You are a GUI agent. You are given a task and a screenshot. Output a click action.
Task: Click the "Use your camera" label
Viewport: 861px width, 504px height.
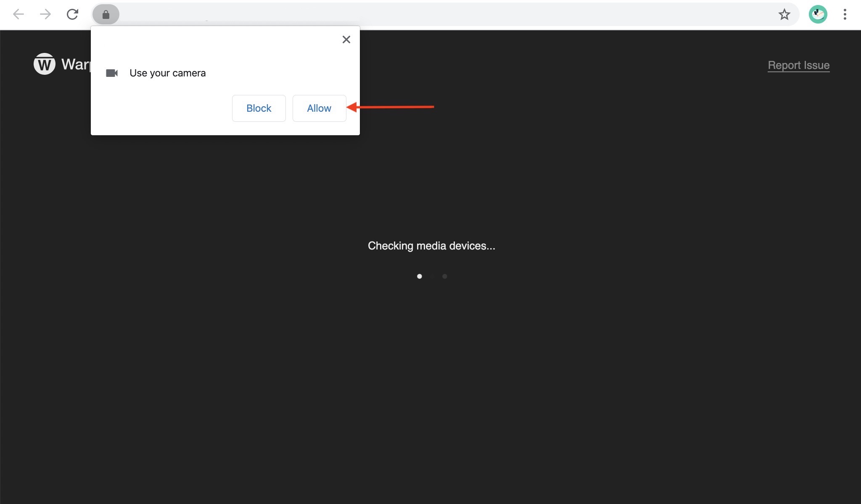pos(167,73)
